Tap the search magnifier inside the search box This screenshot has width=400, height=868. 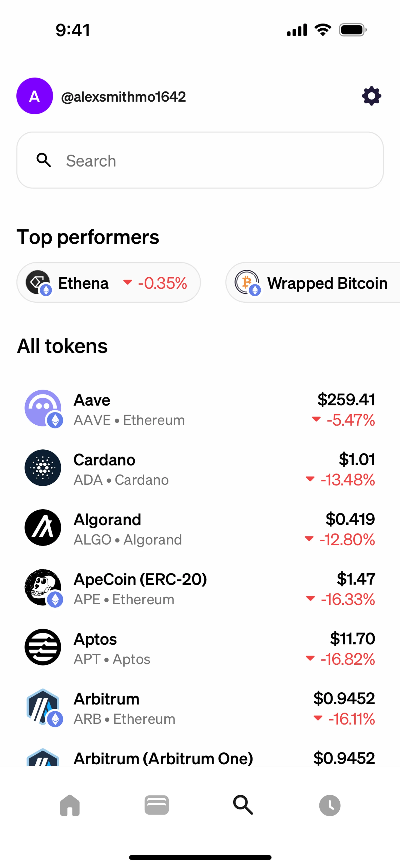(44, 160)
